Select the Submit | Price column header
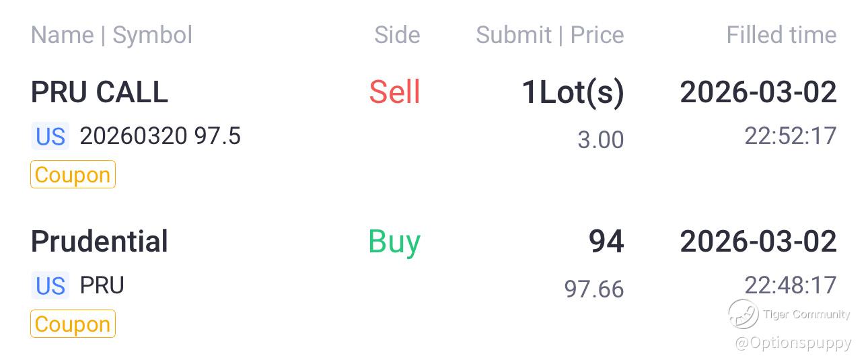Viewport: 868px width, 362px height. click(550, 35)
